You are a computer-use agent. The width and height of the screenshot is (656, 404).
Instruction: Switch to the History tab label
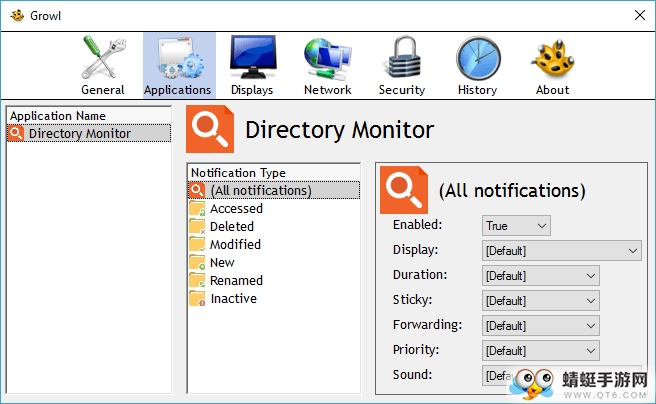477,90
